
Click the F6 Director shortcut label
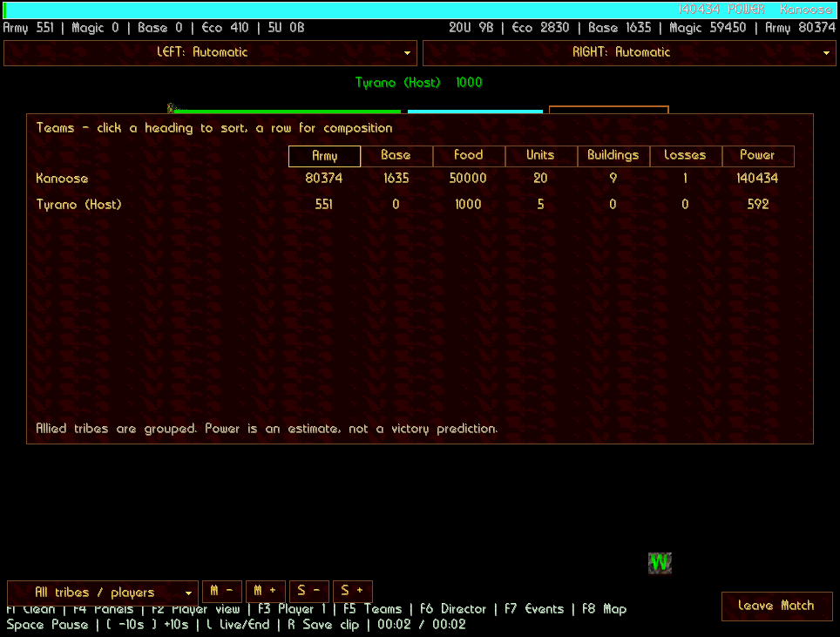tap(453, 610)
